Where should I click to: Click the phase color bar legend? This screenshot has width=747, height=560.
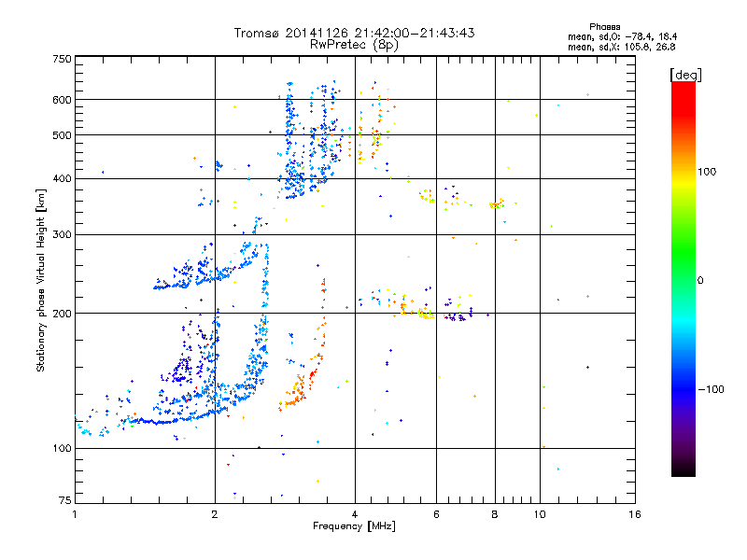(x=684, y=278)
